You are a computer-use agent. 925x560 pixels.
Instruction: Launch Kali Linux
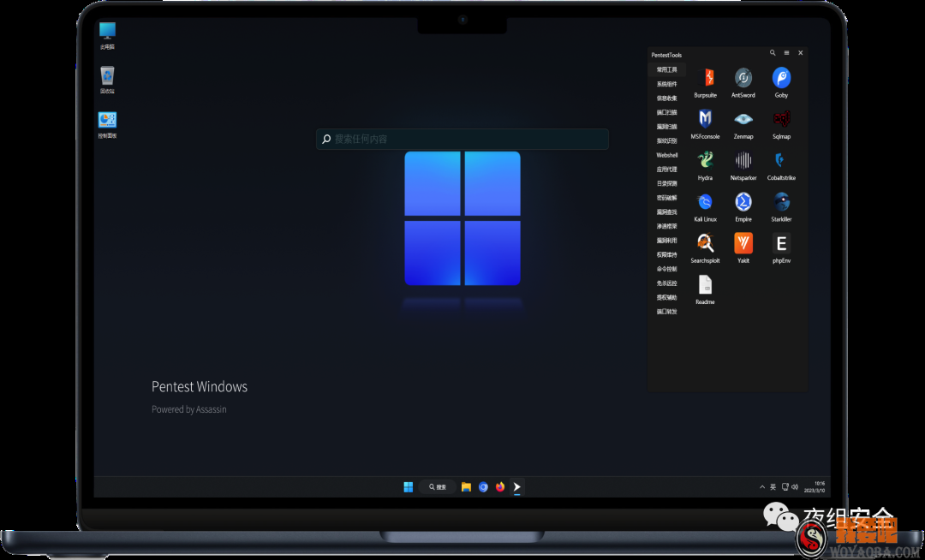pos(705,206)
